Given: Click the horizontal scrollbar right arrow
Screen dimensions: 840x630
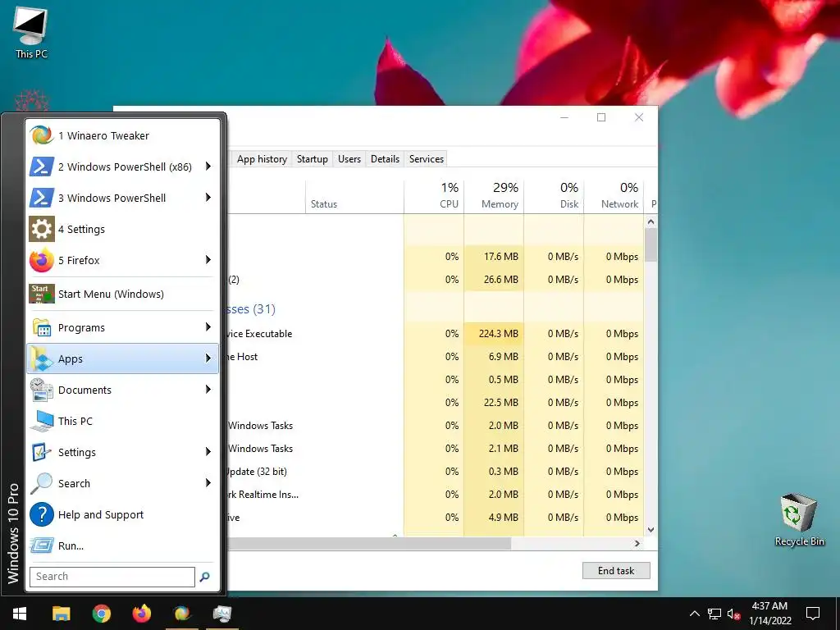Looking at the screenshot, I should (x=637, y=543).
